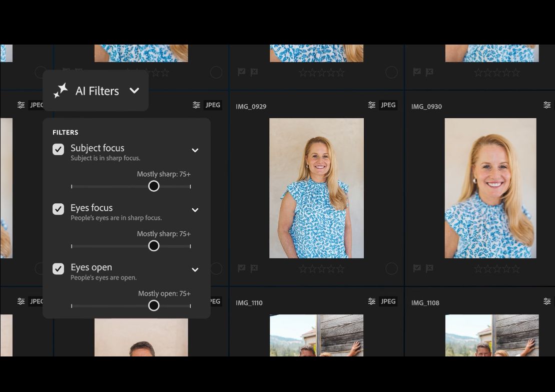Uncheck the Subject focus checkbox
Image resolution: width=555 pixels, height=392 pixels.
pyautogui.click(x=59, y=149)
